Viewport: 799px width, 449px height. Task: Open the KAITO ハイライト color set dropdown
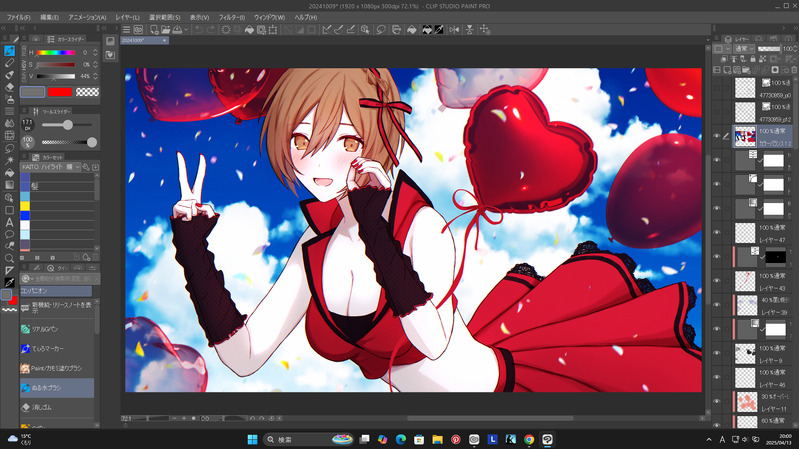pos(51,167)
